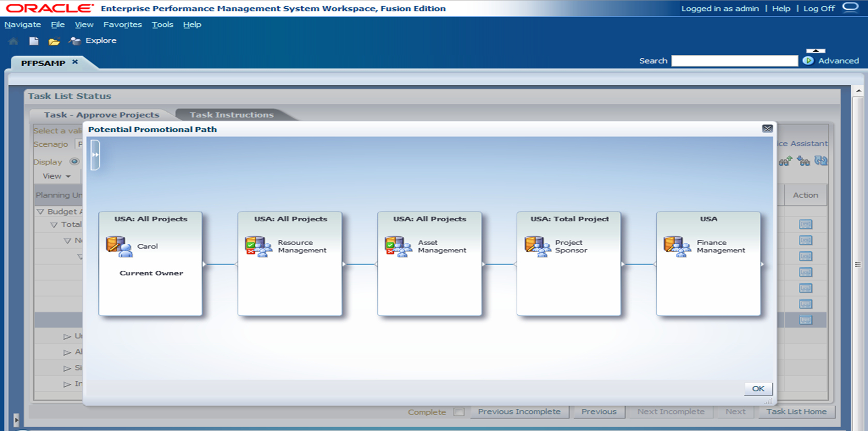Click the Finance Management group icon
This screenshot has height=431, width=868.
[x=677, y=247]
